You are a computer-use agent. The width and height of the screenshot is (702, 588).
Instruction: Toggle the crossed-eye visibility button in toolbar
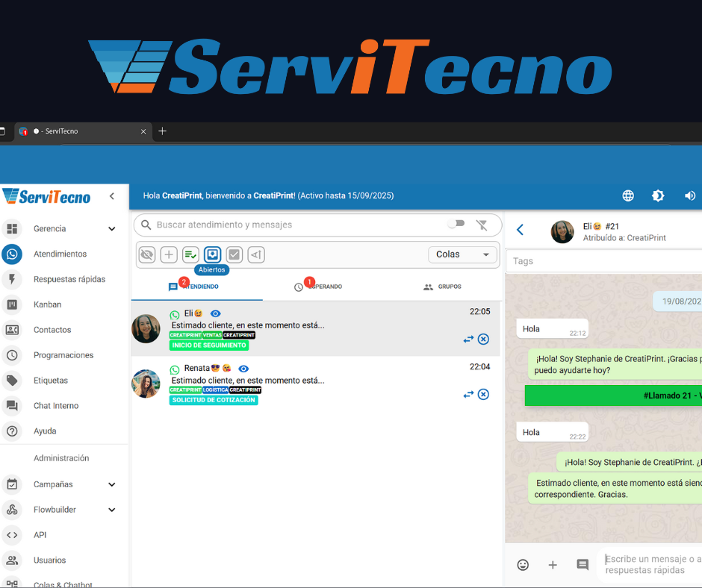[x=147, y=254]
